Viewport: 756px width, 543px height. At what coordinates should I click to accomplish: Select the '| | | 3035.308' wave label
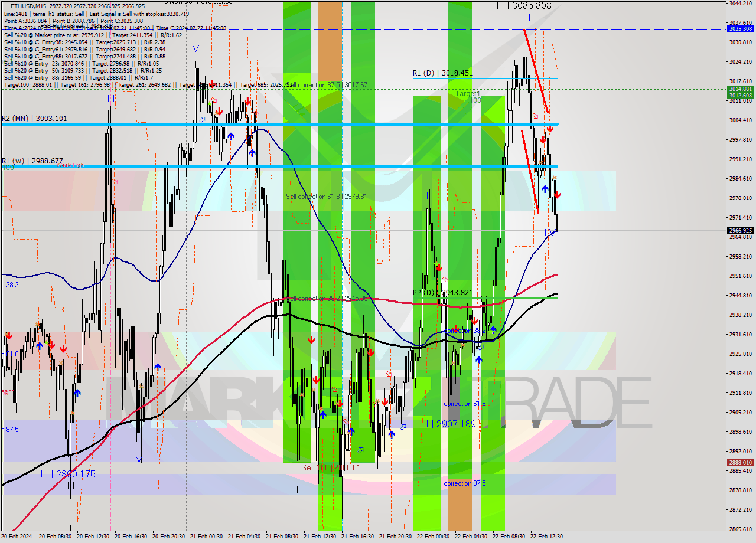tap(524, 5)
